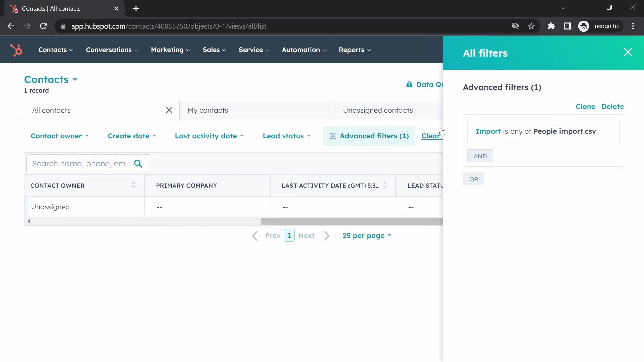
Task: Go to next page chevron
Action: tap(327, 236)
